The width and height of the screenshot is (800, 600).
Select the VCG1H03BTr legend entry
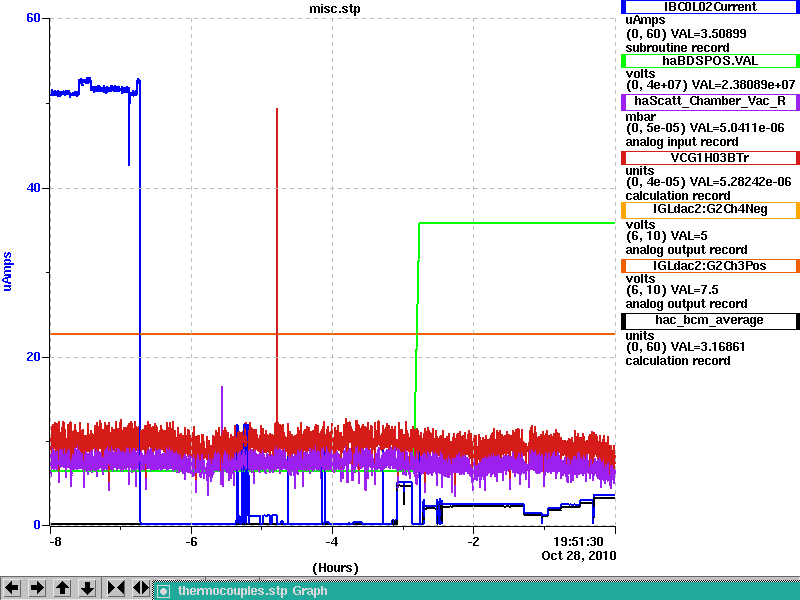tap(710, 158)
